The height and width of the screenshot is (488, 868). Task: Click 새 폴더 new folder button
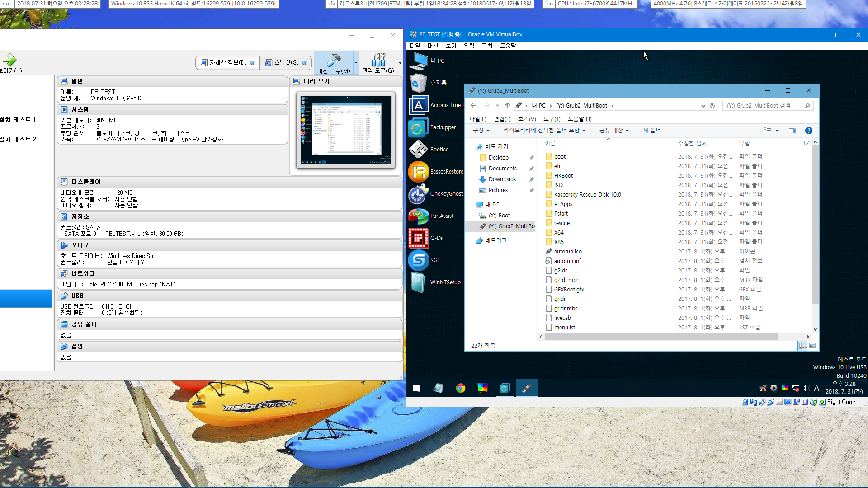652,131
